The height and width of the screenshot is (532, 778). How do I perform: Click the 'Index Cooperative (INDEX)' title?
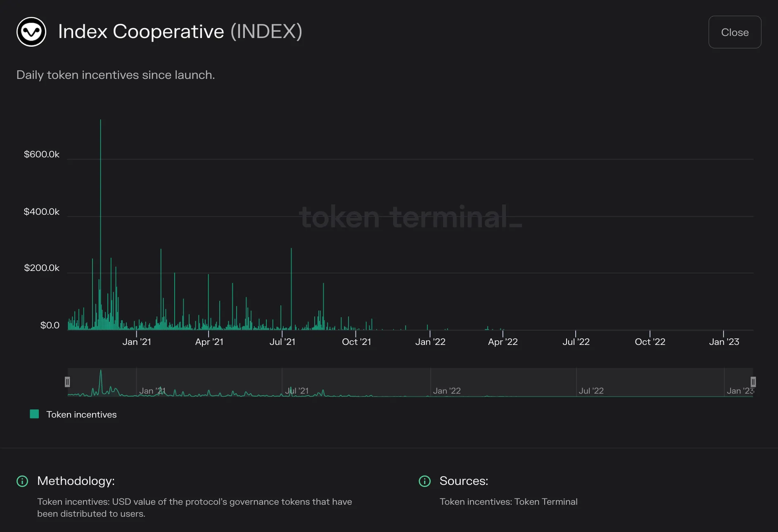pos(180,31)
